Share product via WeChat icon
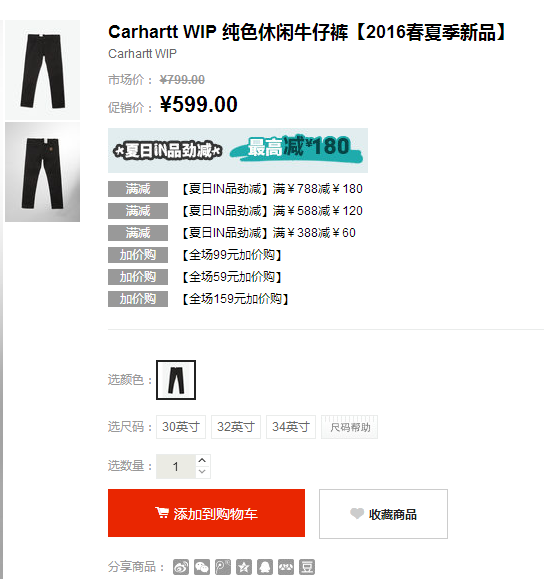 (x=202, y=567)
